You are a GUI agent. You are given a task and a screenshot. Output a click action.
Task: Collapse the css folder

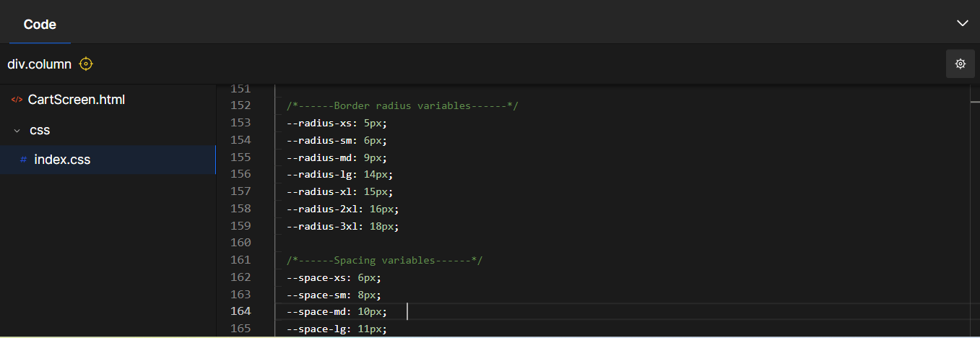point(17,131)
